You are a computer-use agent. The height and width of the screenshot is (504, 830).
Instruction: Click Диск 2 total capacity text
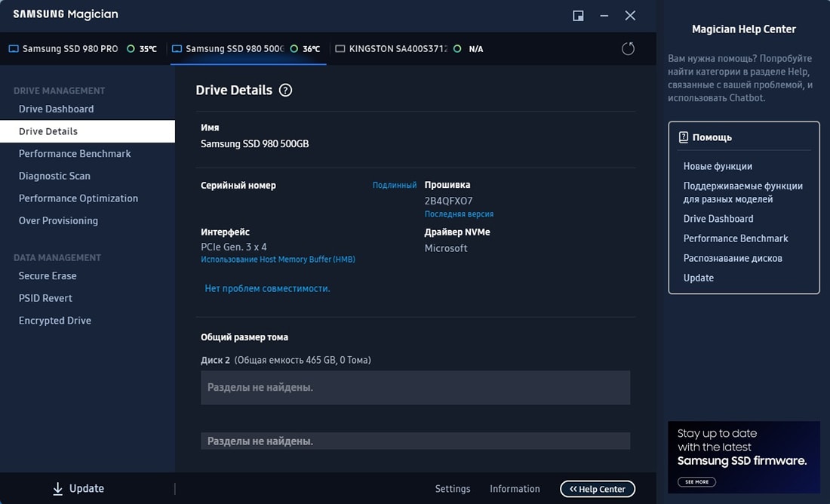pos(286,360)
